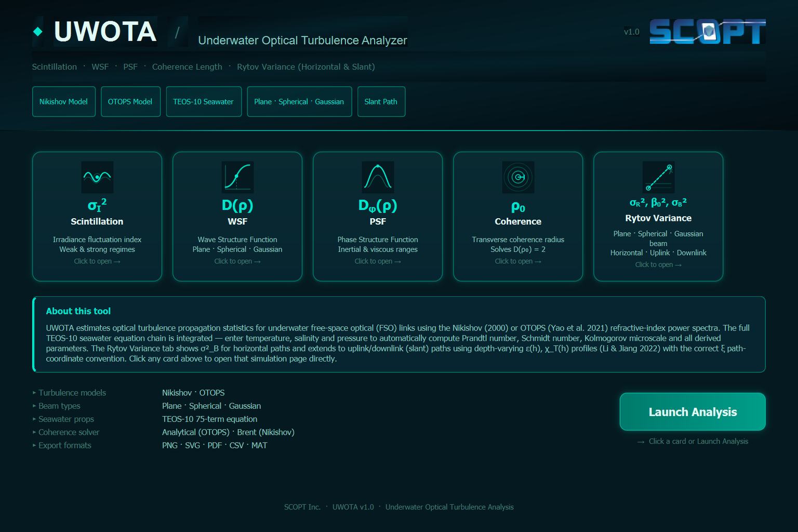This screenshot has height=532, width=798.
Task: Click 'Irradiance fluctuation index' description
Action: point(97,240)
